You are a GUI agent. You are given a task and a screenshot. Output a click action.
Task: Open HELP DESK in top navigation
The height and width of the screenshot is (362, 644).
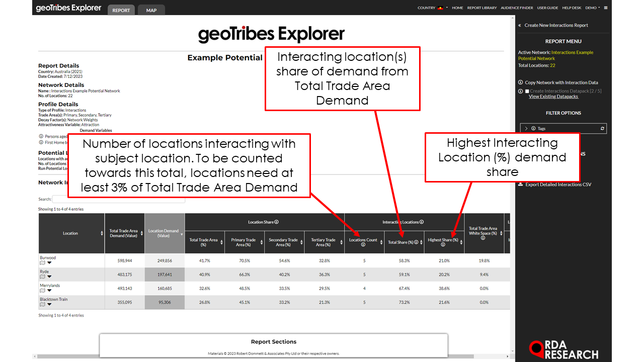click(572, 8)
